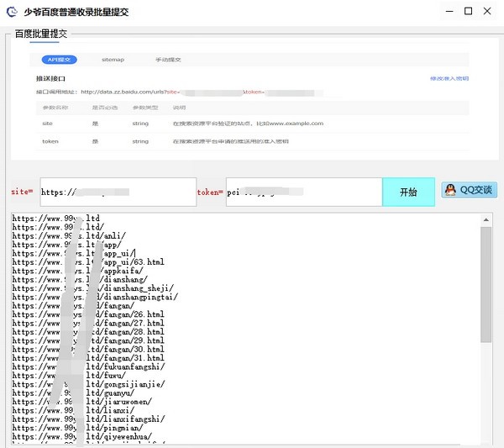
Task: Switch to the sitemap tab
Action: tap(113, 60)
